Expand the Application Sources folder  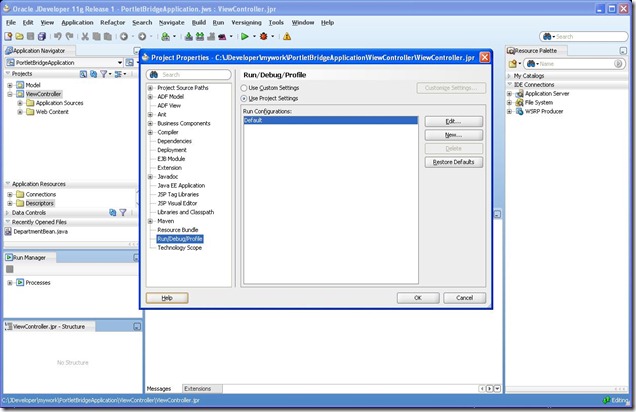[x=20, y=103]
